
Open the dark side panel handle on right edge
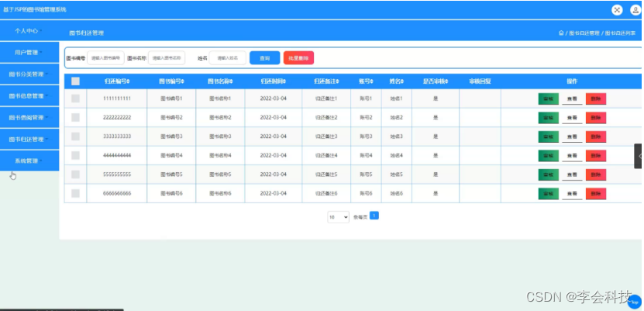639,156
